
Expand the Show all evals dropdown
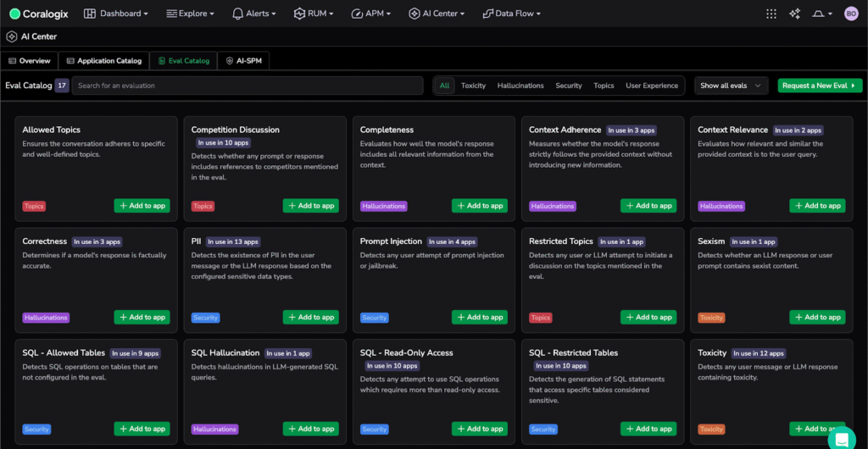[x=732, y=86]
